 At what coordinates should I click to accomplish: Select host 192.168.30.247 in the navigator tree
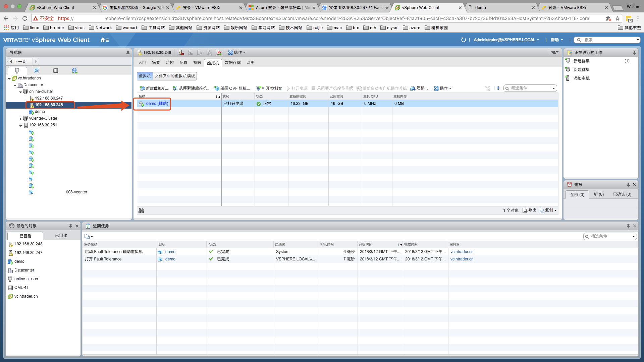(x=49, y=98)
